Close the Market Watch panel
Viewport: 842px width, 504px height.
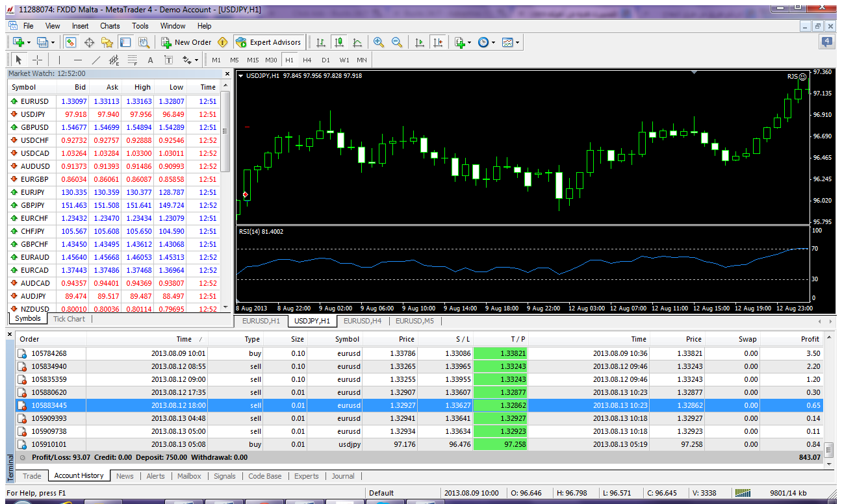click(227, 74)
